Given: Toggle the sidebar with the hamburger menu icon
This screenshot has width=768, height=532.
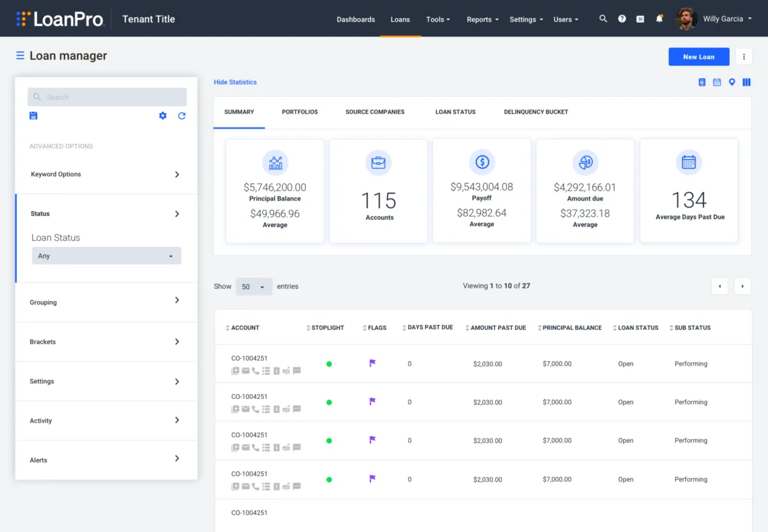Looking at the screenshot, I should (x=20, y=56).
